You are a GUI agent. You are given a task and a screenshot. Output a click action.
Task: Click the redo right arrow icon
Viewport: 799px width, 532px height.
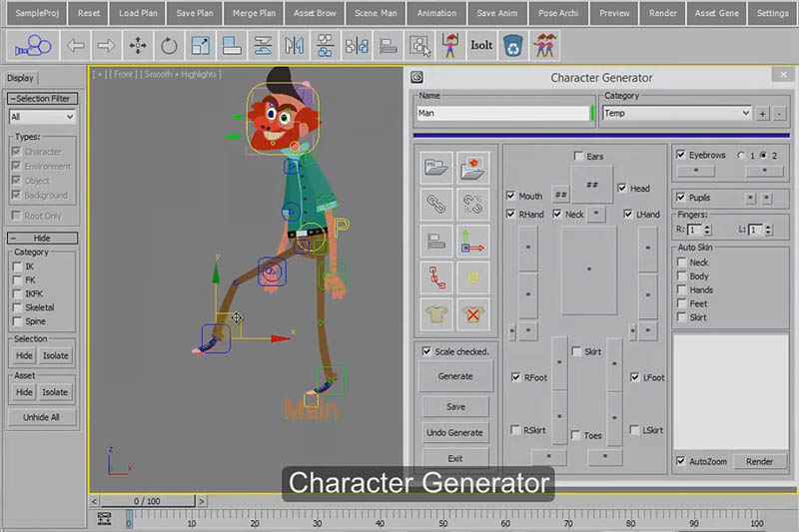(x=105, y=45)
